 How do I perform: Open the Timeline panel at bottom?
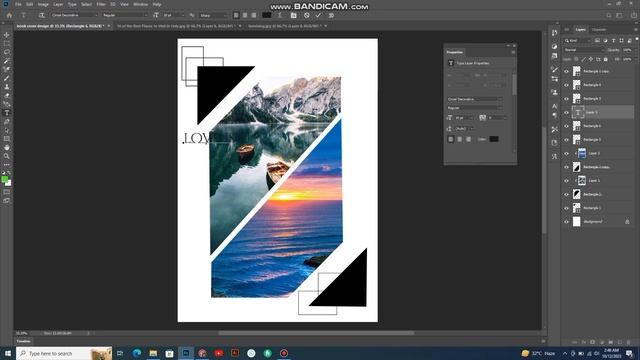coord(23,341)
